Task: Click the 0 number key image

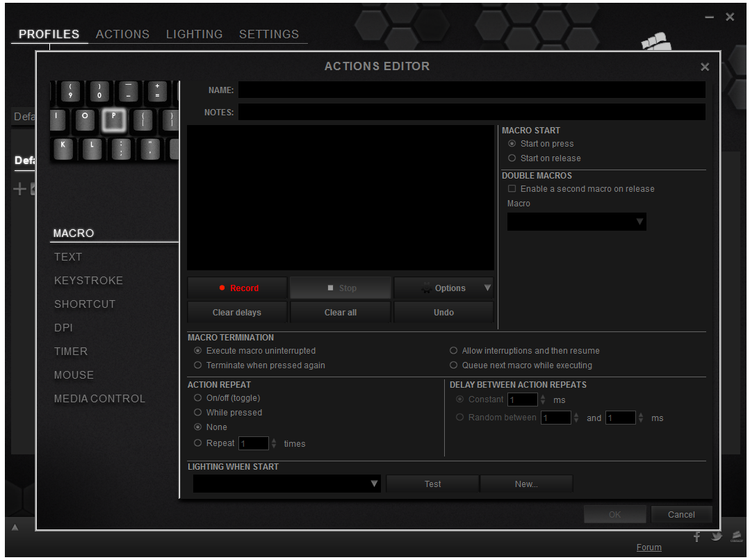Action: 99,91
